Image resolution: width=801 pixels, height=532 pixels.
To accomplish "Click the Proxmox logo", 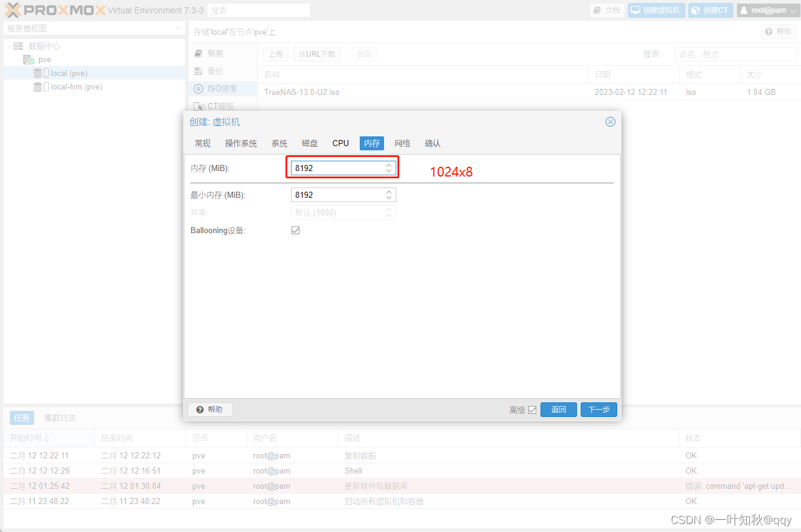I will [x=55, y=10].
